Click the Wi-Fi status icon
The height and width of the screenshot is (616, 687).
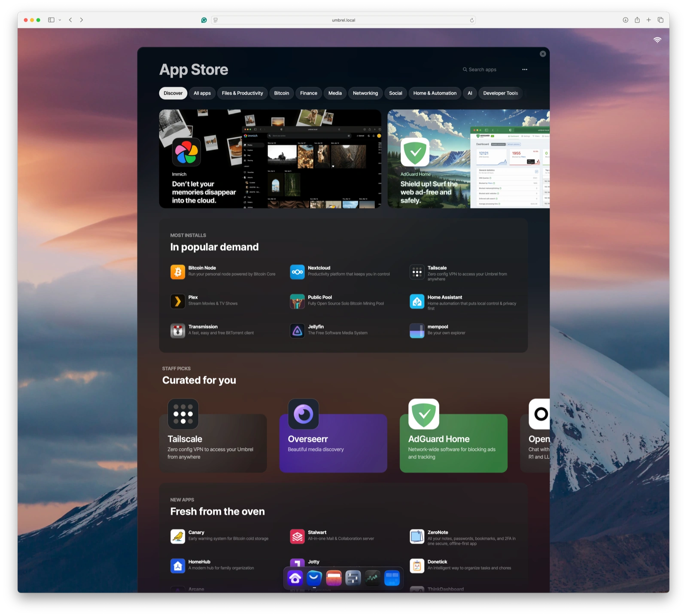(657, 40)
